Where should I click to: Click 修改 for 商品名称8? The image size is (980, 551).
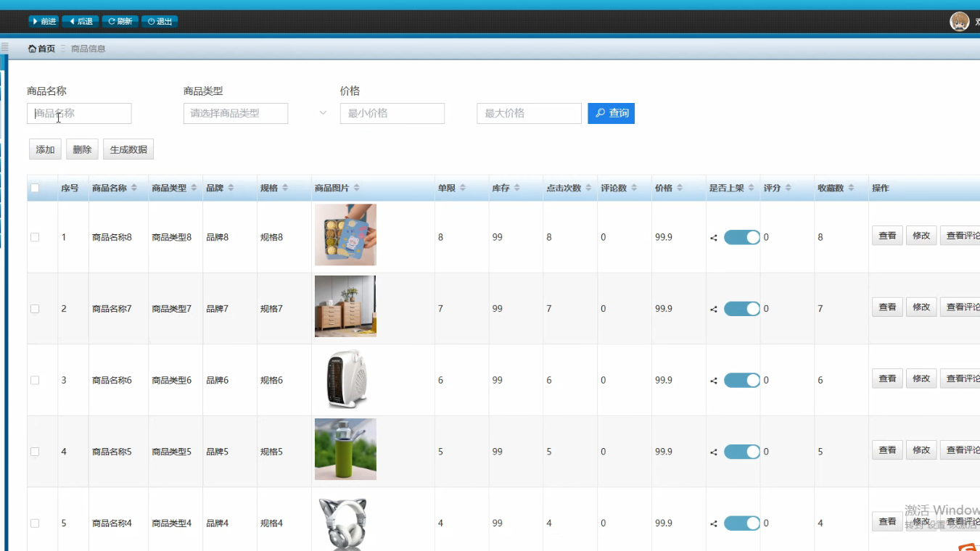[921, 236]
